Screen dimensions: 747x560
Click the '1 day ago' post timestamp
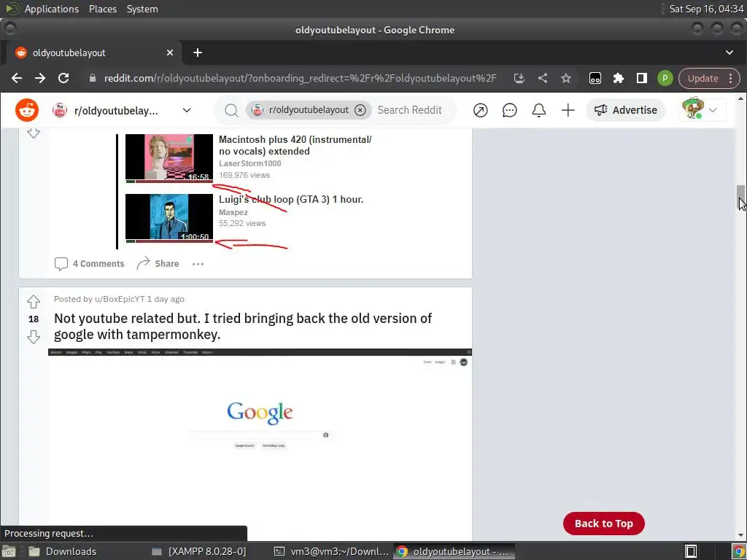[166, 299]
